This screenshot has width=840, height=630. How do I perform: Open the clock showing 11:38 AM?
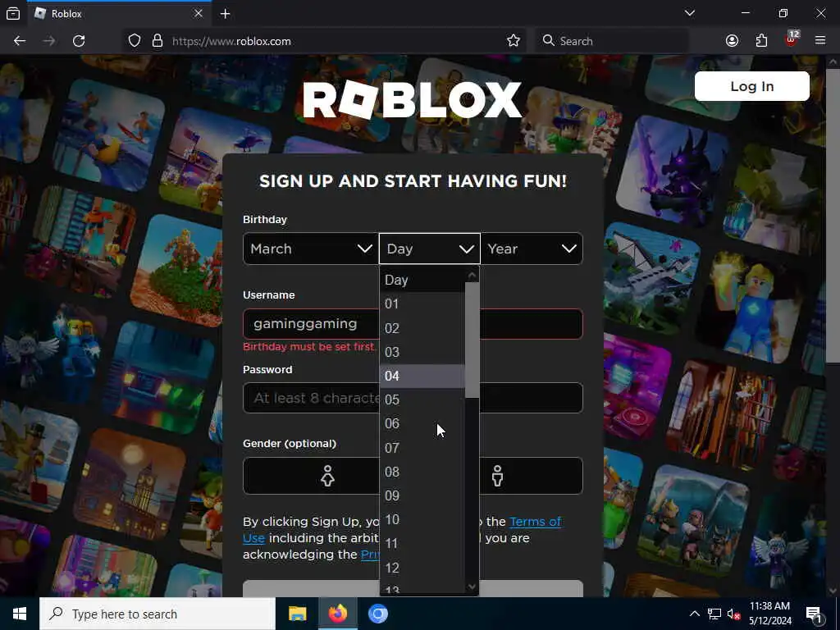pyautogui.click(x=769, y=614)
